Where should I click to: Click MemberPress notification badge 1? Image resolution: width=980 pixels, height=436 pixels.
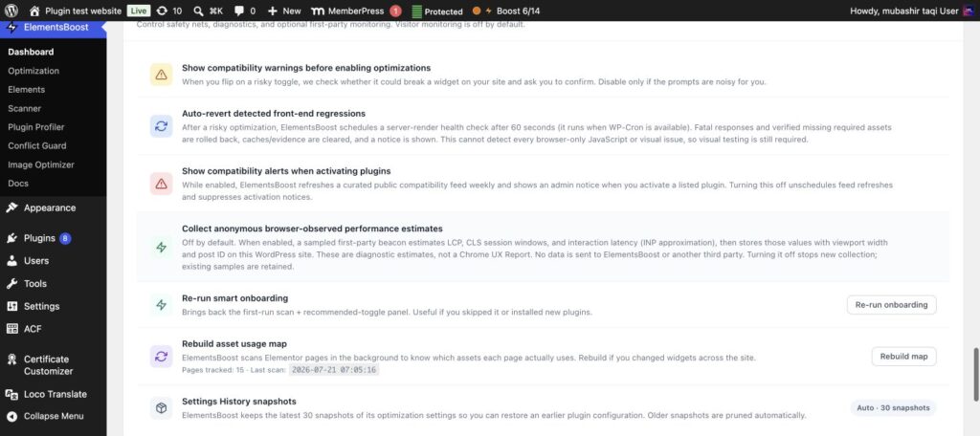tap(395, 11)
